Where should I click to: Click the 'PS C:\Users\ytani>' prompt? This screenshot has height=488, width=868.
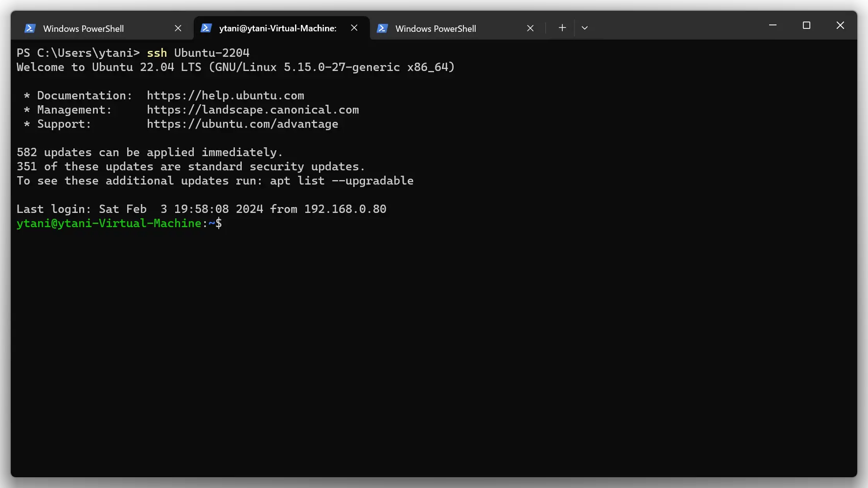(x=78, y=53)
